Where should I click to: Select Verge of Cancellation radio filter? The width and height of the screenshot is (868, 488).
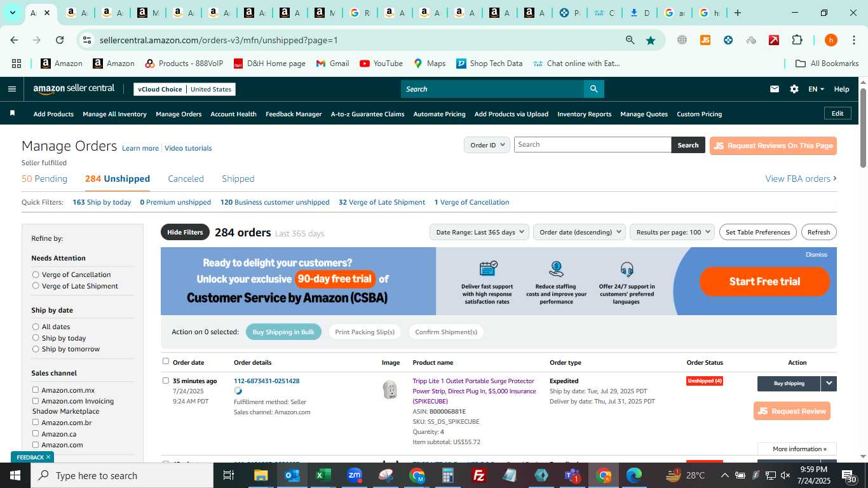(36, 274)
